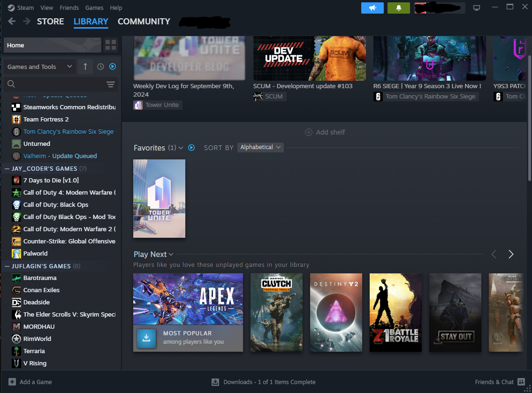Open Stay Out cover in Play Next

[x=456, y=312]
